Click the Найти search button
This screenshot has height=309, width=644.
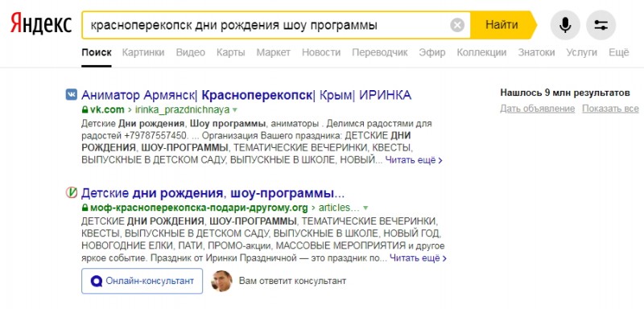[502, 25]
